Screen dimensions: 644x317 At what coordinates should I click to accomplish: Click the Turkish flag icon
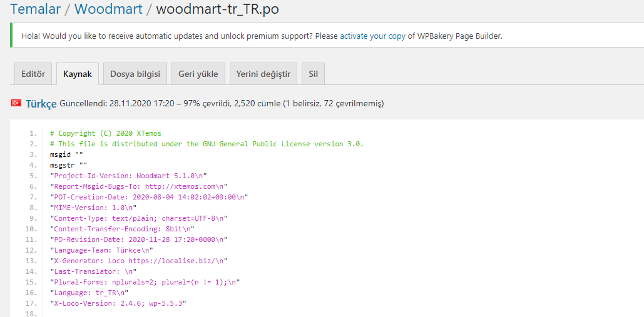tap(16, 103)
